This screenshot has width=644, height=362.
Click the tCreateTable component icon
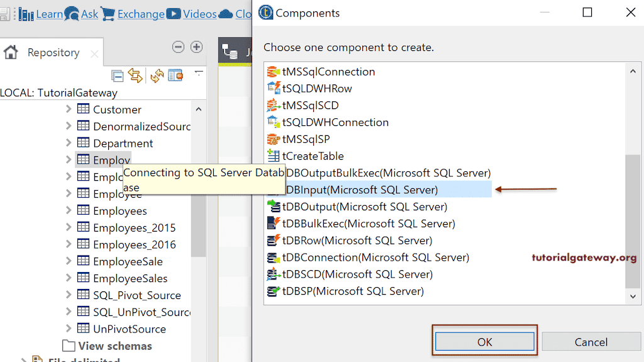[x=274, y=156]
